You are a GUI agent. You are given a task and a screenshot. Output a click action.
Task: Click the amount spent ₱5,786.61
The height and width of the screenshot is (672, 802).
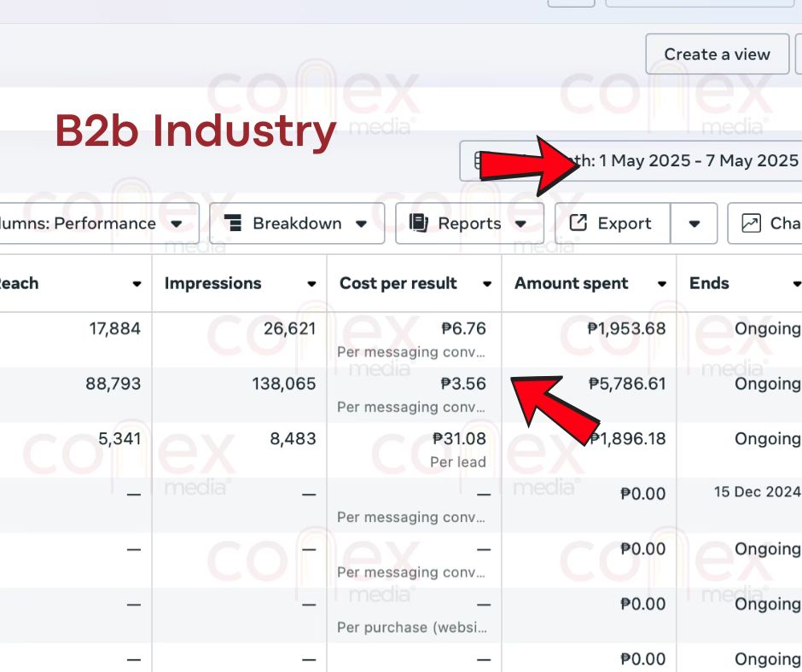628,384
